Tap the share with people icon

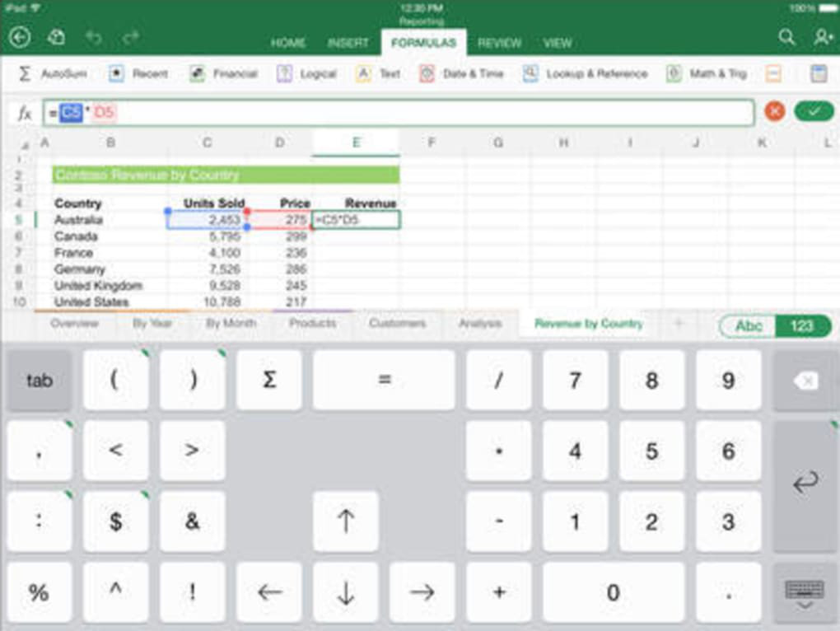coord(823,37)
